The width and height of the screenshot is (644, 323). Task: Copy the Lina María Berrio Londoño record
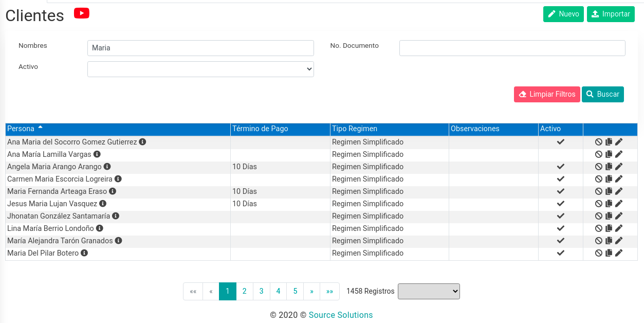609,228
